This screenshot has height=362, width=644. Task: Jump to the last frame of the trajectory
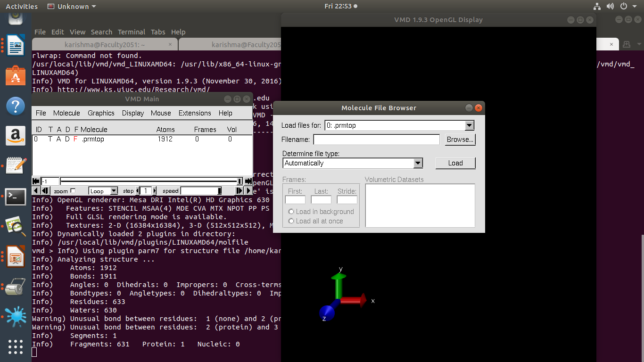point(248,181)
